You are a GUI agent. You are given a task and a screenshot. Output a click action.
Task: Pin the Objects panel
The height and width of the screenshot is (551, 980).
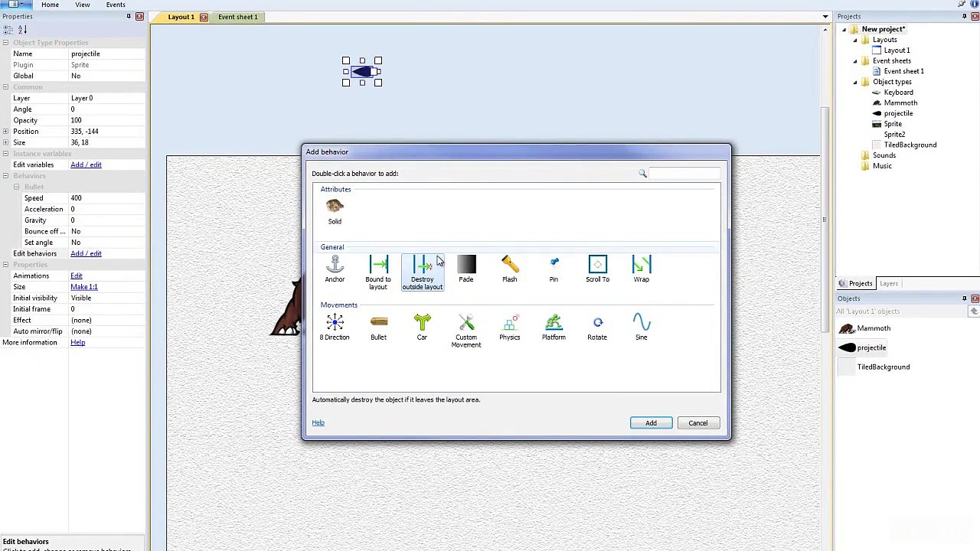click(x=965, y=298)
